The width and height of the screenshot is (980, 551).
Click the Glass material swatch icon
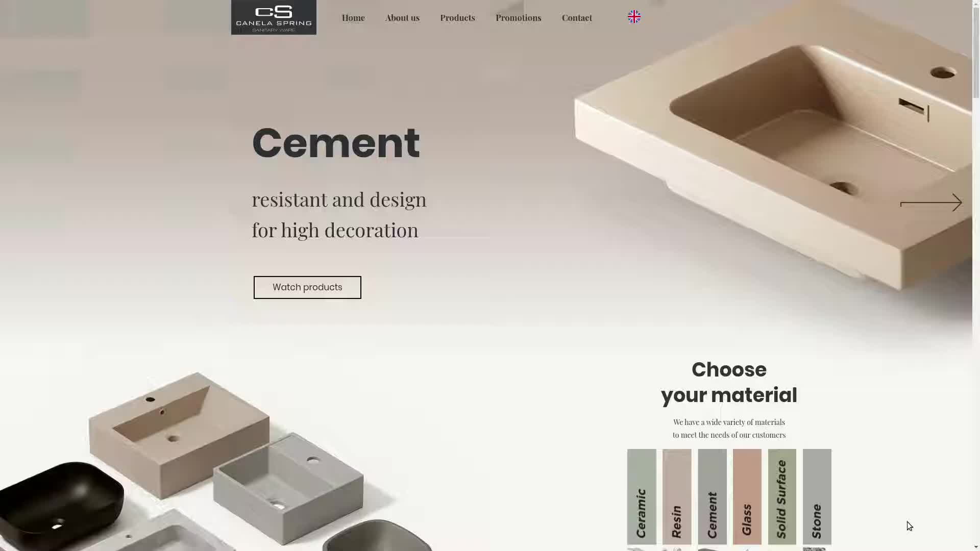(x=747, y=496)
